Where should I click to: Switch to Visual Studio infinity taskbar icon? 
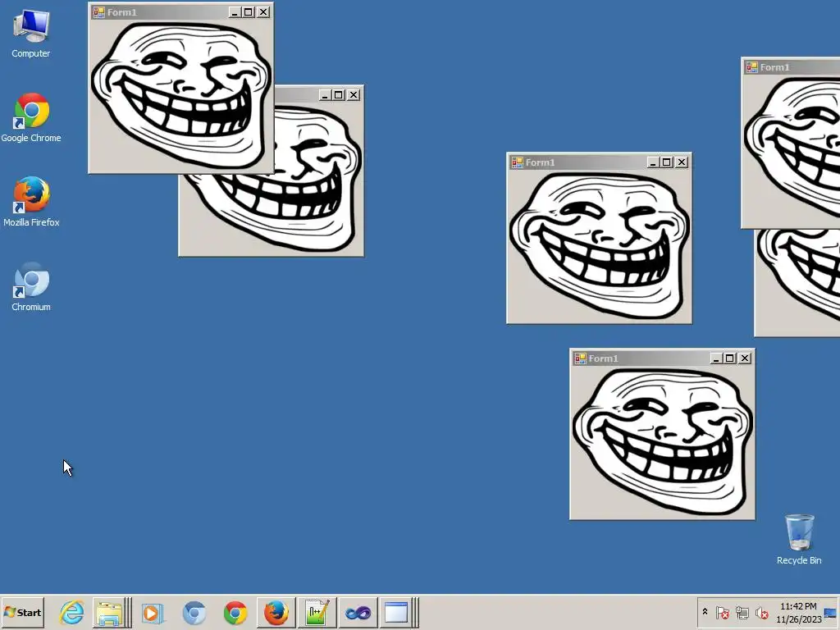[x=358, y=612]
